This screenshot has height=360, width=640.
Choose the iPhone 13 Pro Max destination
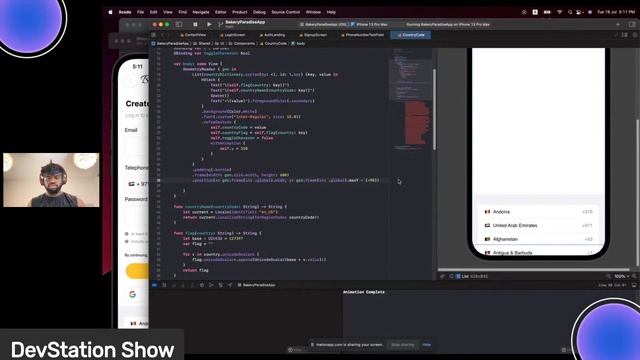369,24
